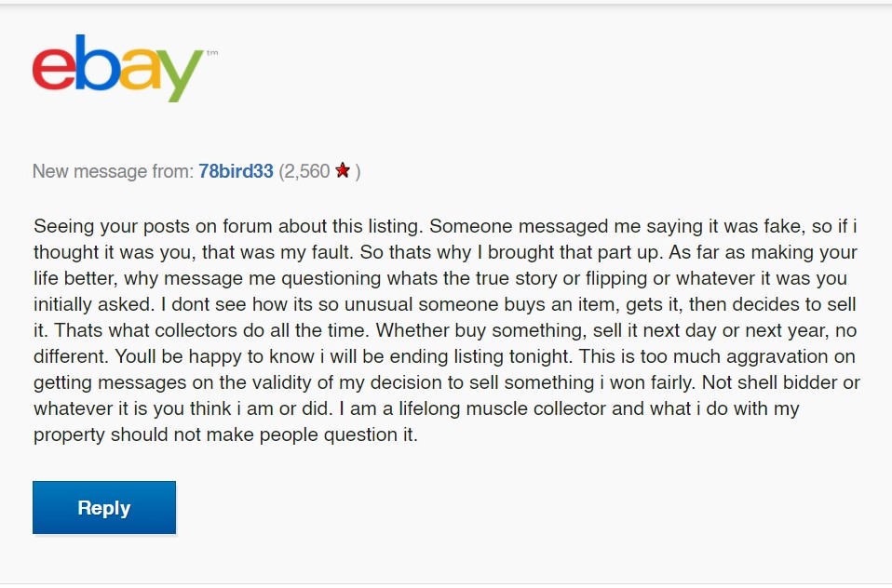Viewport: 892px width, 588px height.
Task: Click the line beginning "initially asked"
Action: tap(444, 304)
